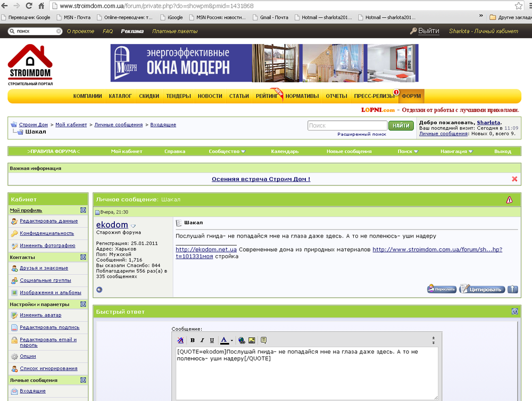The height and width of the screenshot is (401, 532).
Task: Open the Входящие link in the sidebar
Action: point(32,391)
